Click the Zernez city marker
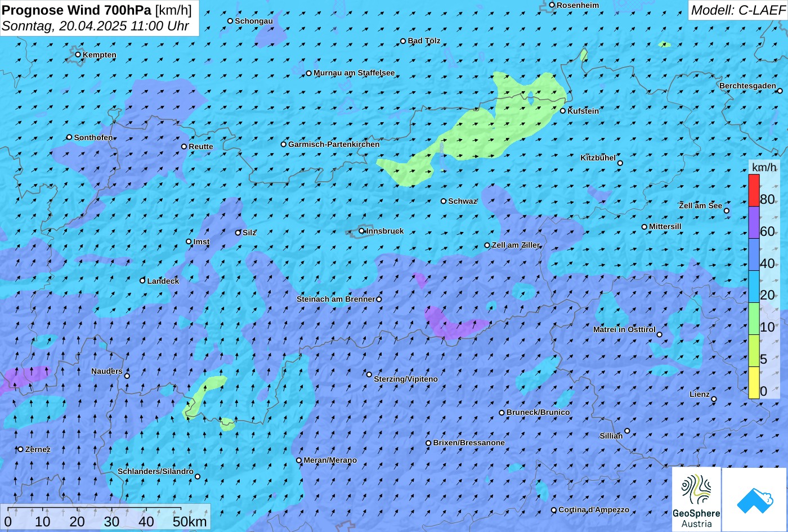Image resolution: width=788 pixels, height=532 pixels. (x=20, y=449)
